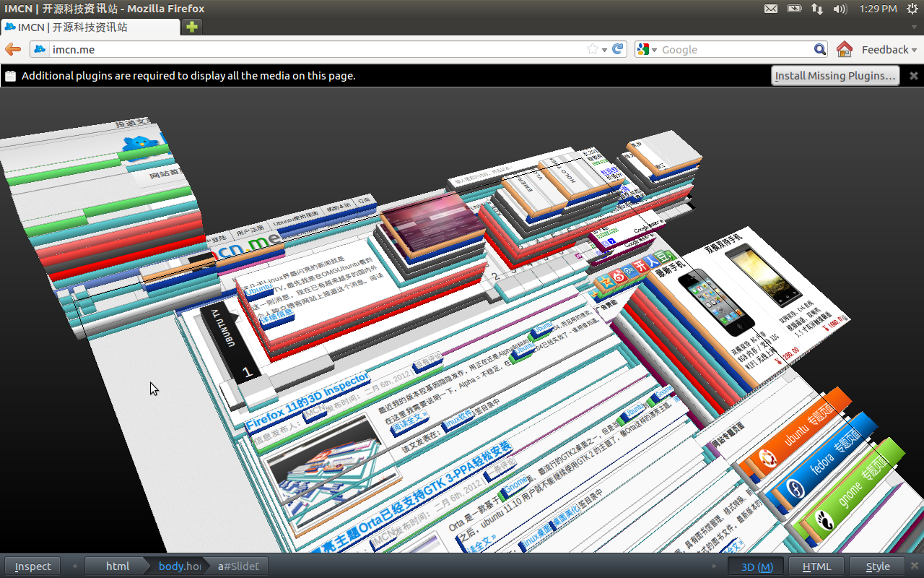This screenshot has width=924, height=578.
Task: Dismiss the missing plugins notification bar
Action: coord(913,75)
